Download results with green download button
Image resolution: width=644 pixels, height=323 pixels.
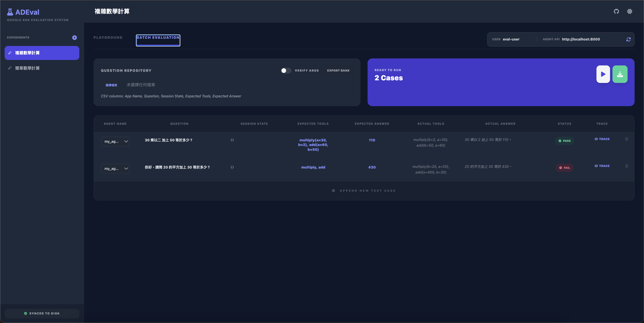620,74
